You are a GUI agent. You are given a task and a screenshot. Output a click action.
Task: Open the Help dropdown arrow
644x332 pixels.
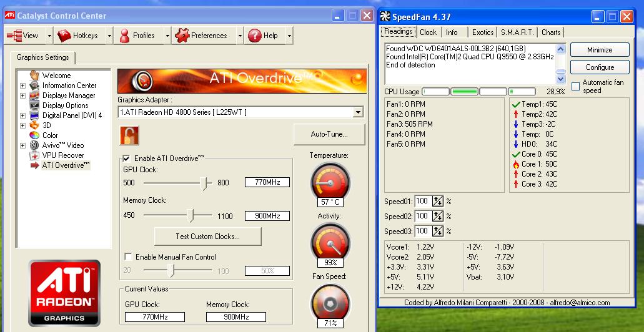pyautogui.click(x=289, y=36)
